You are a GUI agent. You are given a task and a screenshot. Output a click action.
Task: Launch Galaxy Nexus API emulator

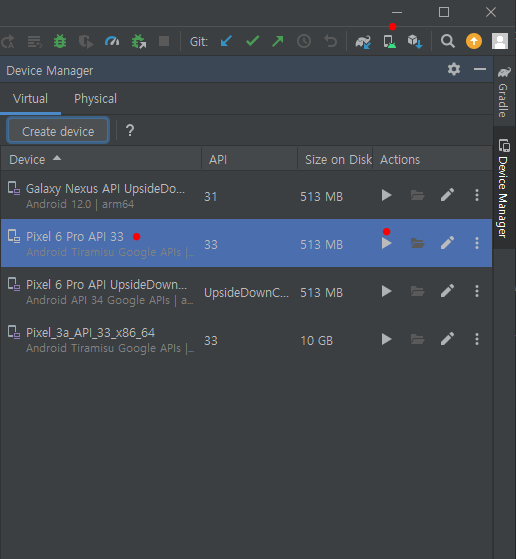coord(387,195)
